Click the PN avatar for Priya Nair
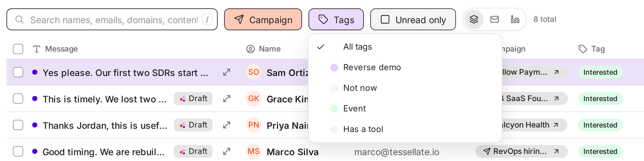644x161 pixels. 254,125
